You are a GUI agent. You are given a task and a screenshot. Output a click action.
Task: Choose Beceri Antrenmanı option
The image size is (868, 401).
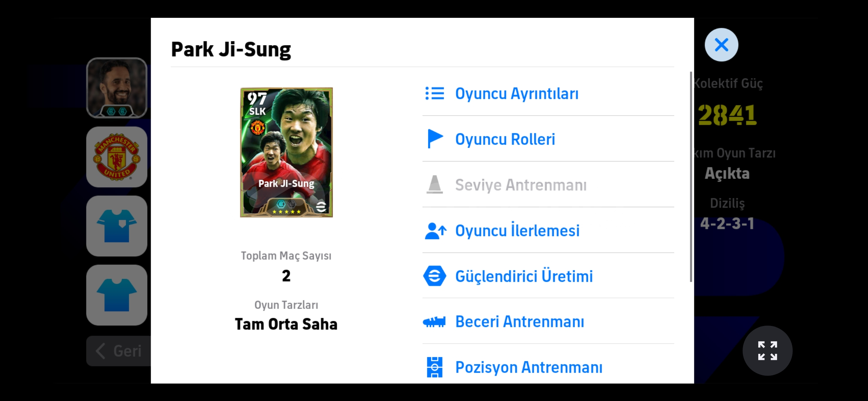(548, 322)
